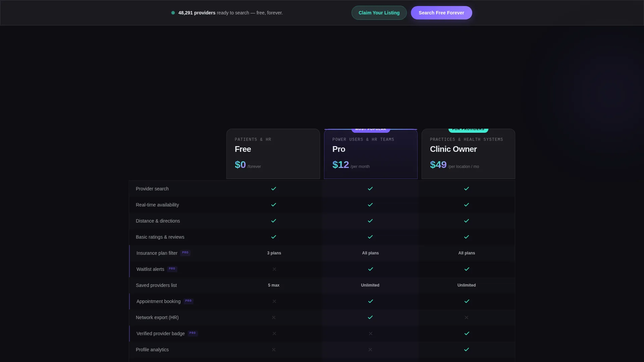Select the Clinic Owner plan card

[x=468, y=154]
